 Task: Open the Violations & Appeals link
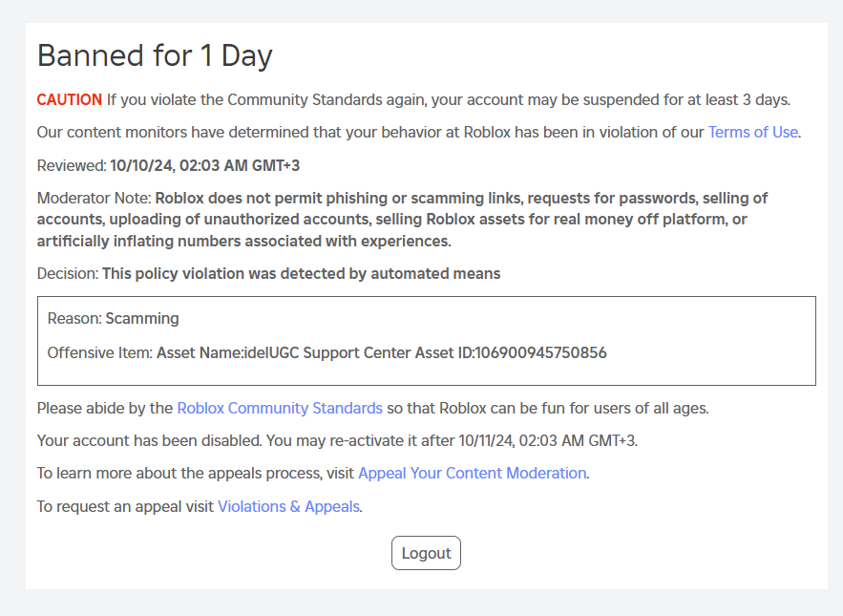288,506
